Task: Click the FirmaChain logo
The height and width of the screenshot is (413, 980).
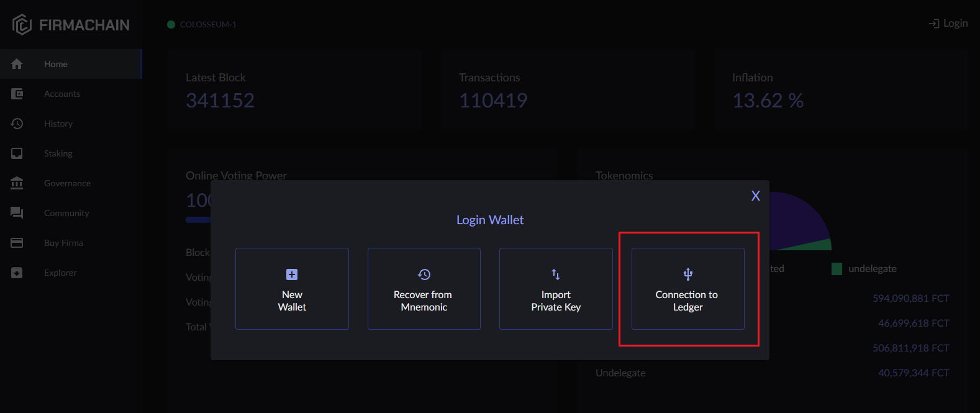Action: (x=71, y=25)
